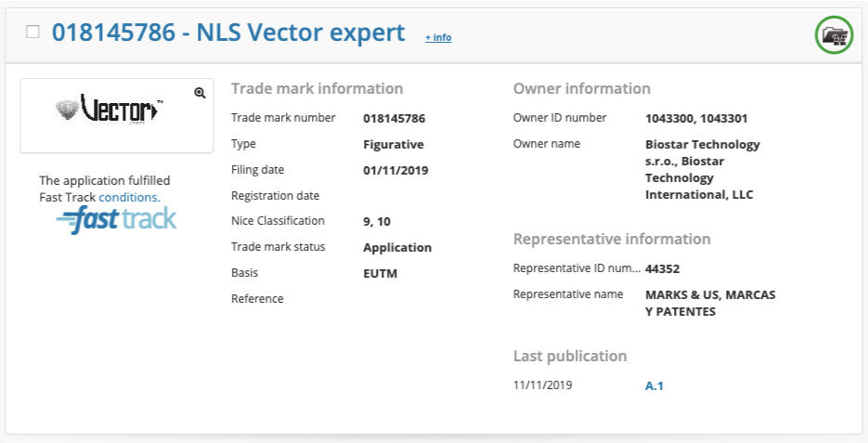Screen dimensions: 868x443
Task: Click the owner ID numbers '1043300, 1043301'
Action: tap(696, 118)
